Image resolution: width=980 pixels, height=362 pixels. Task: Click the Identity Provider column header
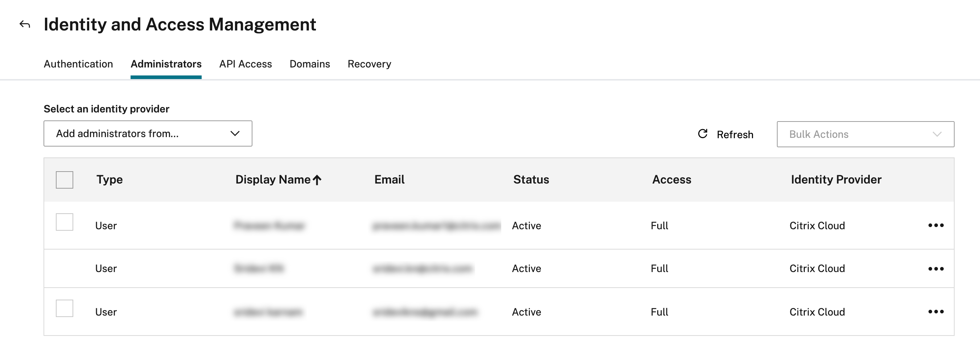tap(836, 180)
